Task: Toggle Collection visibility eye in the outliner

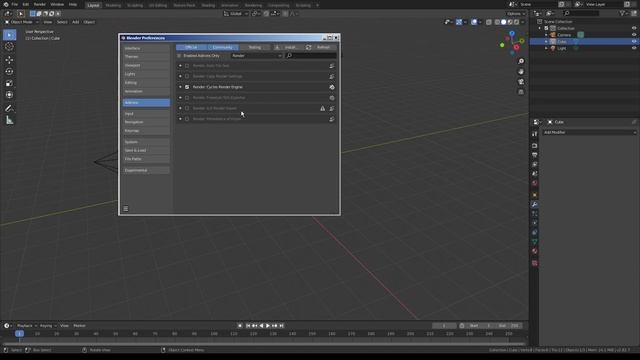Action: 634,28
